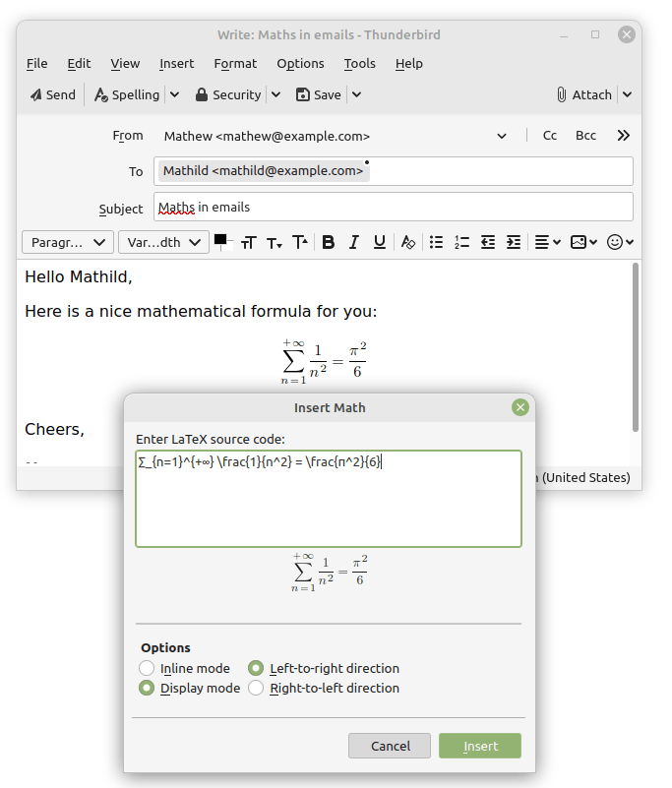Click the remove text styling icon
The height and width of the screenshot is (788, 672).
point(408,242)
